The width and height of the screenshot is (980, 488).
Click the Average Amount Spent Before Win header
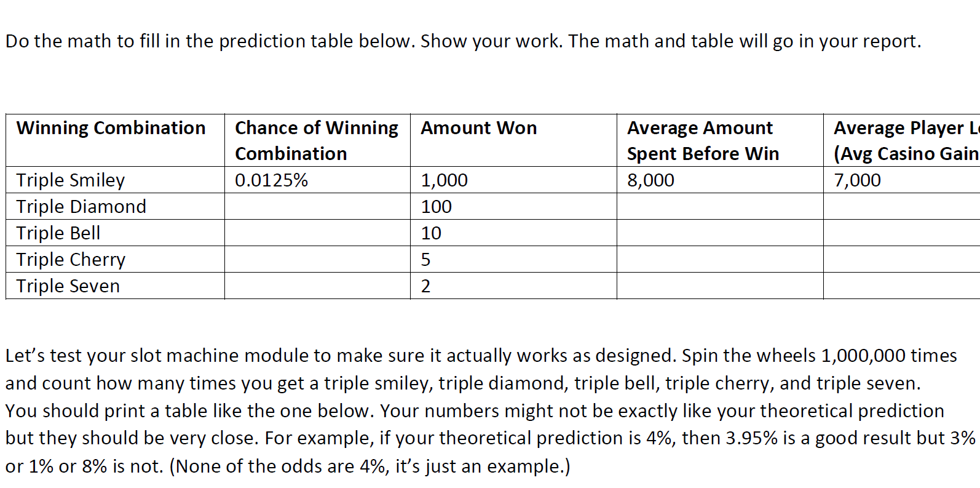pyautogui.click(x=703, y=140)
